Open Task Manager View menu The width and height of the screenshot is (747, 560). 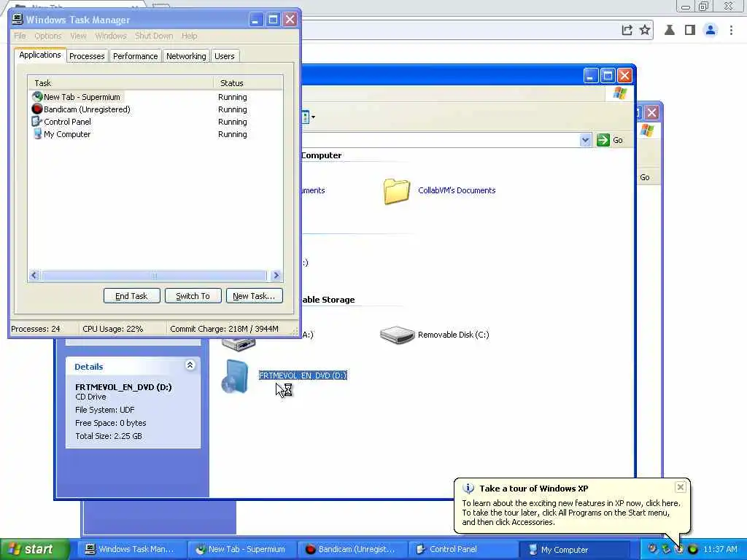78,36
